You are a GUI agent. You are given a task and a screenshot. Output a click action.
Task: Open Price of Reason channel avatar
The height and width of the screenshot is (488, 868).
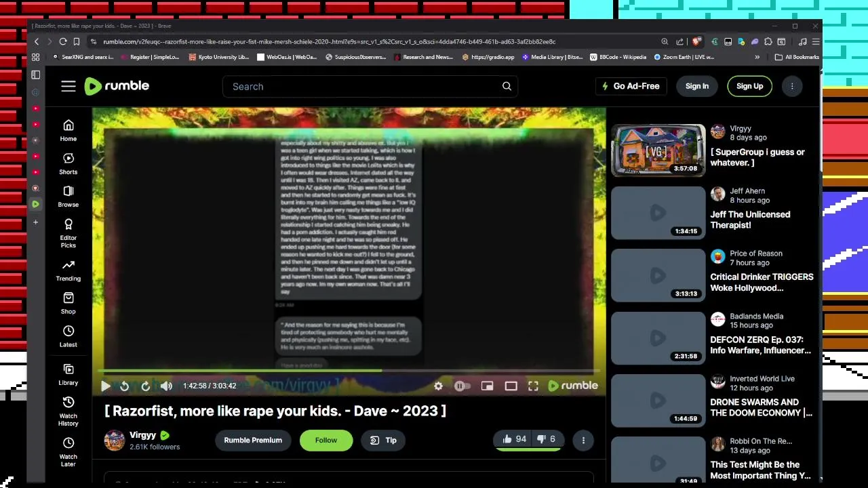click(x=717, y=257)
